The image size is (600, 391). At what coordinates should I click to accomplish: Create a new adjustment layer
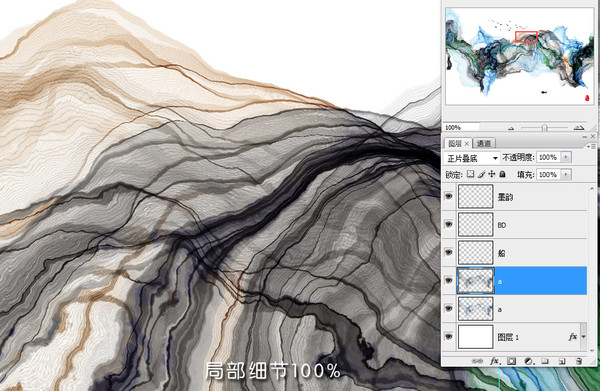528,361
